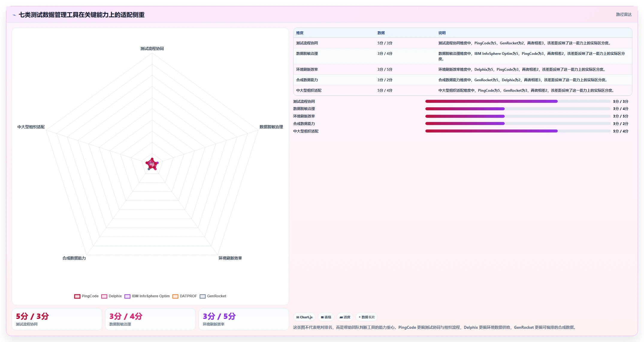
Task: Click the 数据卡片 tag chip
Action: tap(366, 317)
